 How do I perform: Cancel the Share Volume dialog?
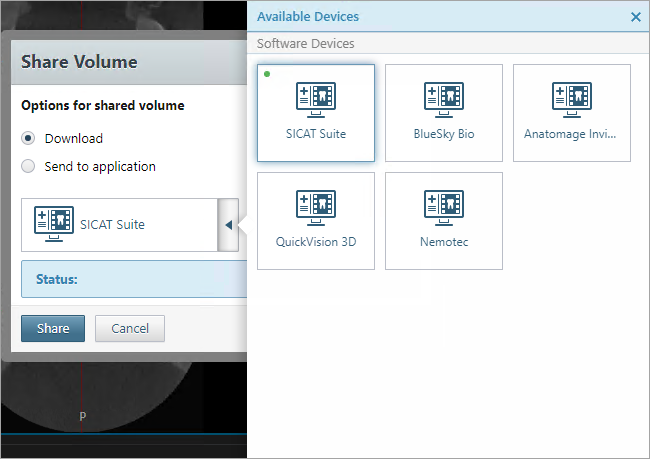130,328
